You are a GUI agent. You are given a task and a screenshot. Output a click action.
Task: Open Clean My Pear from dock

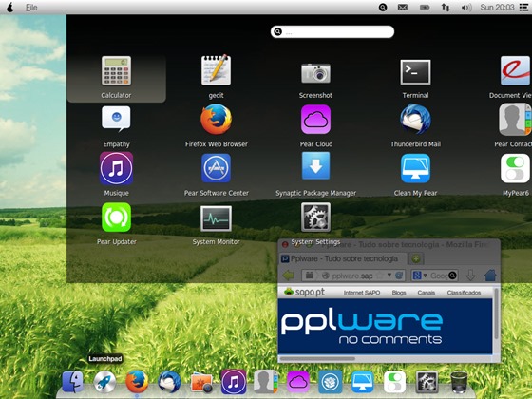[x=362, y=382]
